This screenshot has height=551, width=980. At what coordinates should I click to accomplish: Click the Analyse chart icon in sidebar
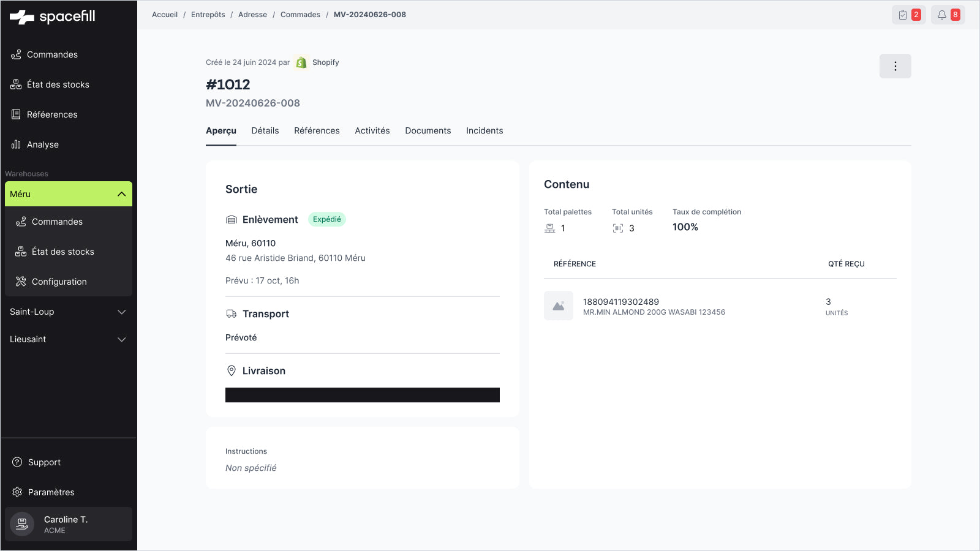pyautogui.click(x=16, y=144)
